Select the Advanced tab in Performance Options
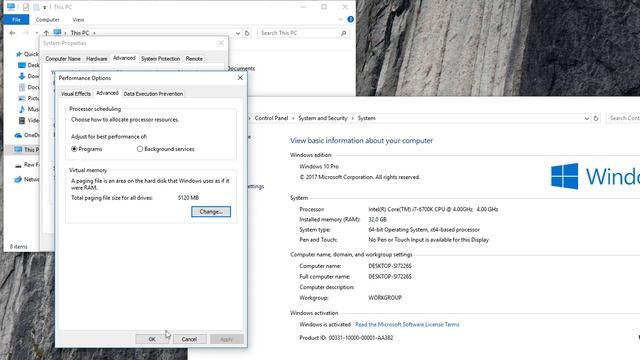This screenshot has height=360, width=640. pos(107,93)
